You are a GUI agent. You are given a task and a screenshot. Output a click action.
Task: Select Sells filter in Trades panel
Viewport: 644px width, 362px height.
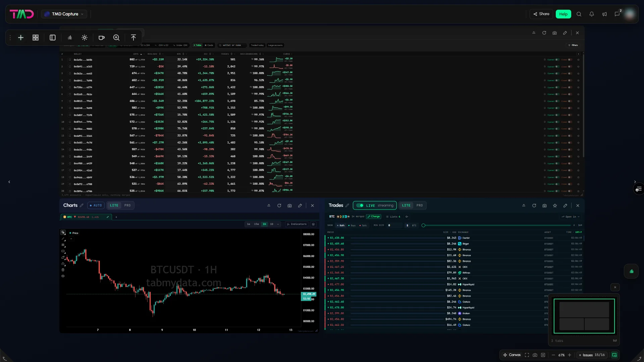(363, 226)
